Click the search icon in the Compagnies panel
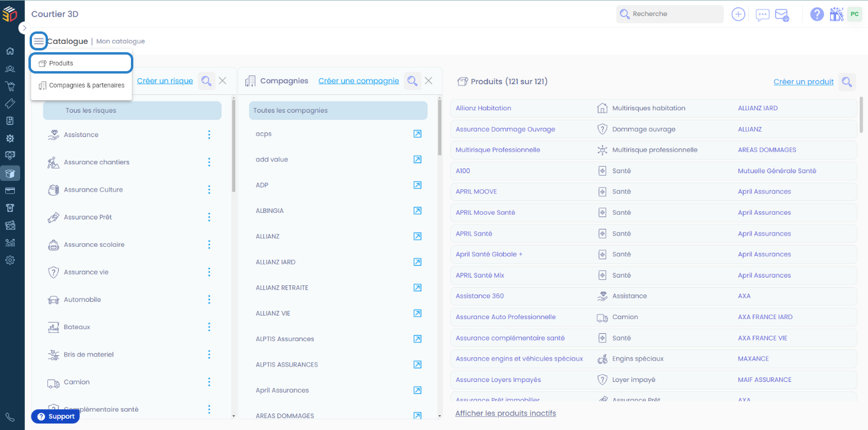Viewport: 868px width, 430px height. tap(412, 81)
